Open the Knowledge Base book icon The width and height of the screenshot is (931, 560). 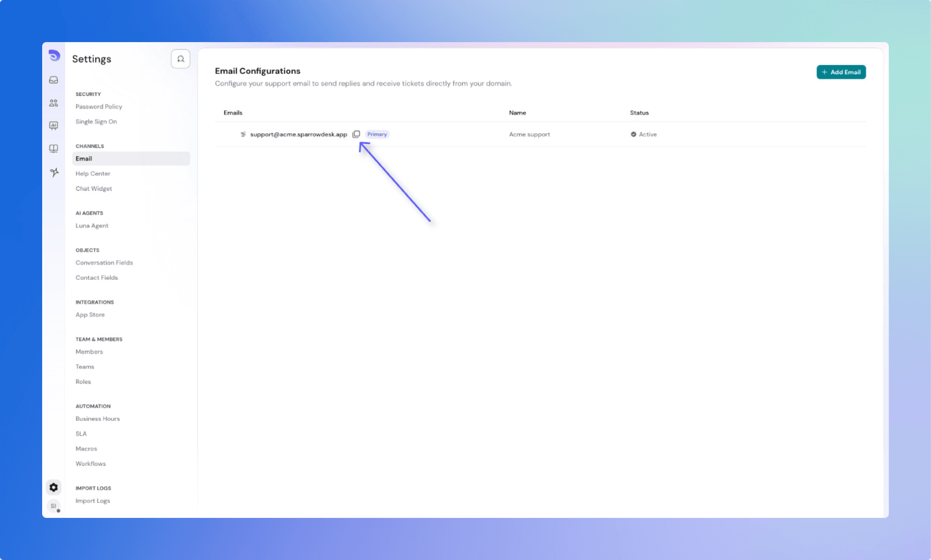click(x=53, y=149)
